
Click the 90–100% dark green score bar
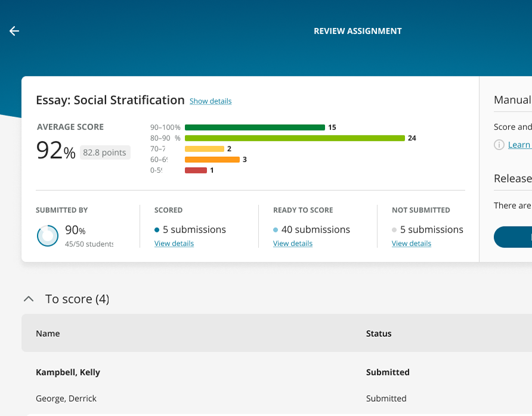tap(255, 128)
